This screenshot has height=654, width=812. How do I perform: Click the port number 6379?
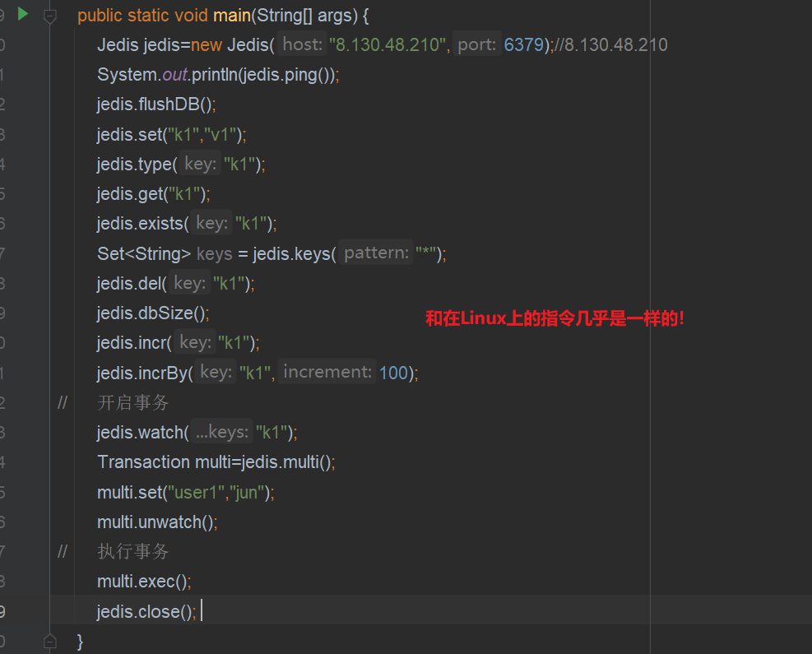pyautogui.click(x=523, y=44)
